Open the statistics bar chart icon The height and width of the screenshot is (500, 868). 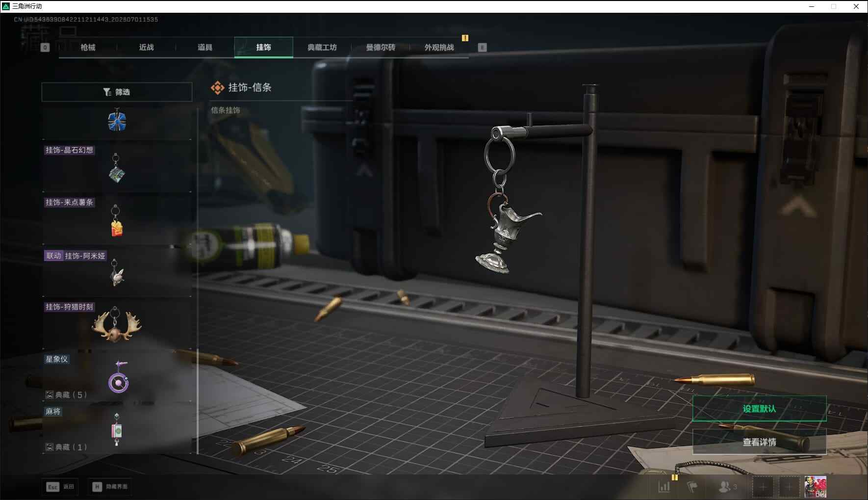664,487
